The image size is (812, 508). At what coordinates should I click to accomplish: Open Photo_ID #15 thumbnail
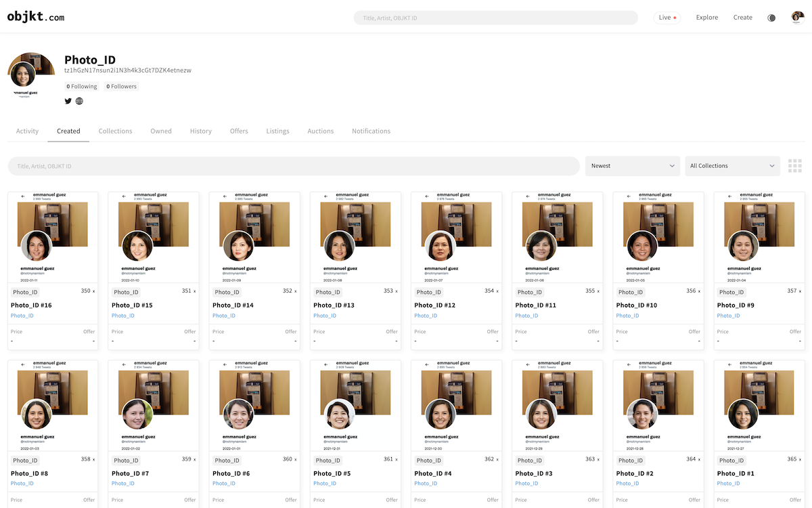[x=154, y=237]
